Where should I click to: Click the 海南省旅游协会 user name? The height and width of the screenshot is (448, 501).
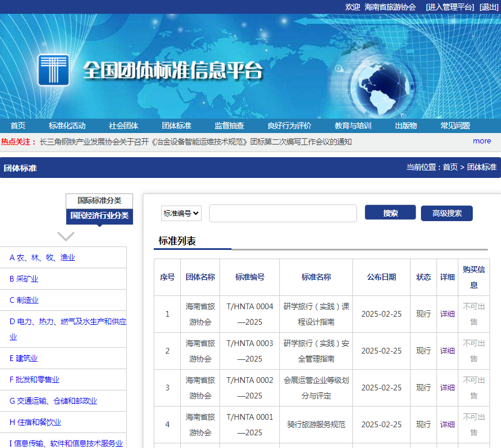click(x=390, y=7)
